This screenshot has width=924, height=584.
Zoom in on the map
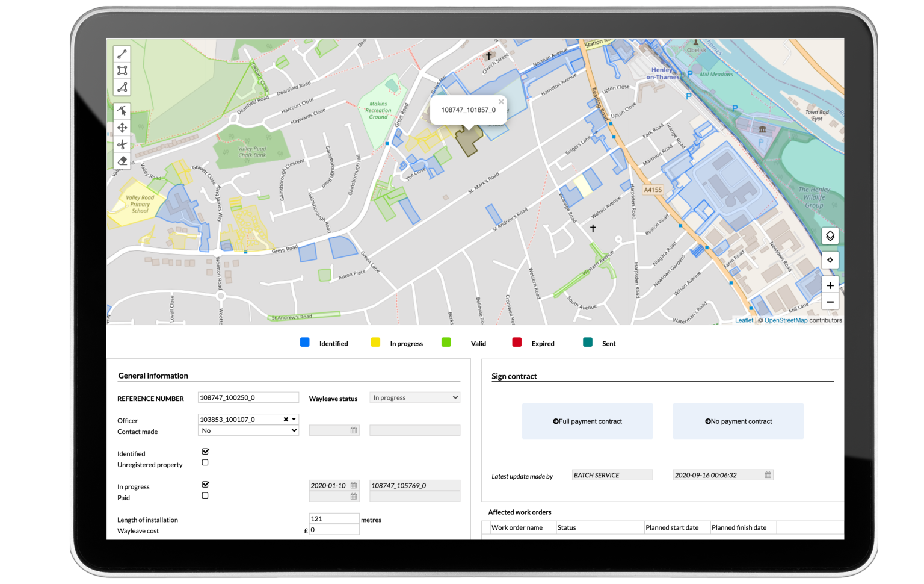click(830, 285)
